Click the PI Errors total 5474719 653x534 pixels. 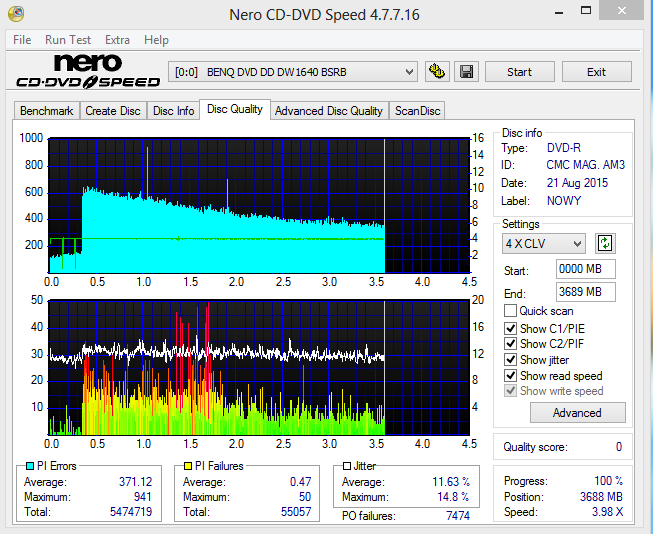[x=131, y=512]
